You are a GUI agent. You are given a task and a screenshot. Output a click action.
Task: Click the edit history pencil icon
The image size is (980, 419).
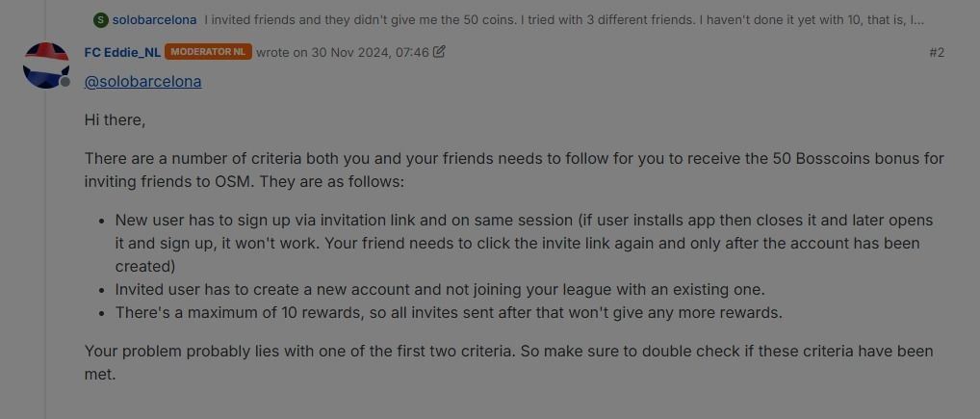(439, 52)
